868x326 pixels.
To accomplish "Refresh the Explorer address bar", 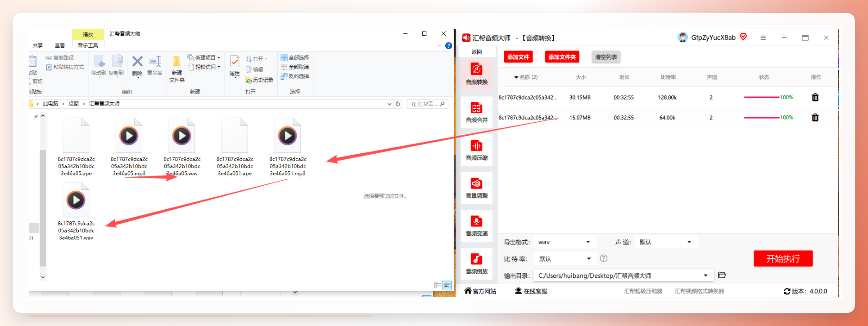I will coord(398,104).
